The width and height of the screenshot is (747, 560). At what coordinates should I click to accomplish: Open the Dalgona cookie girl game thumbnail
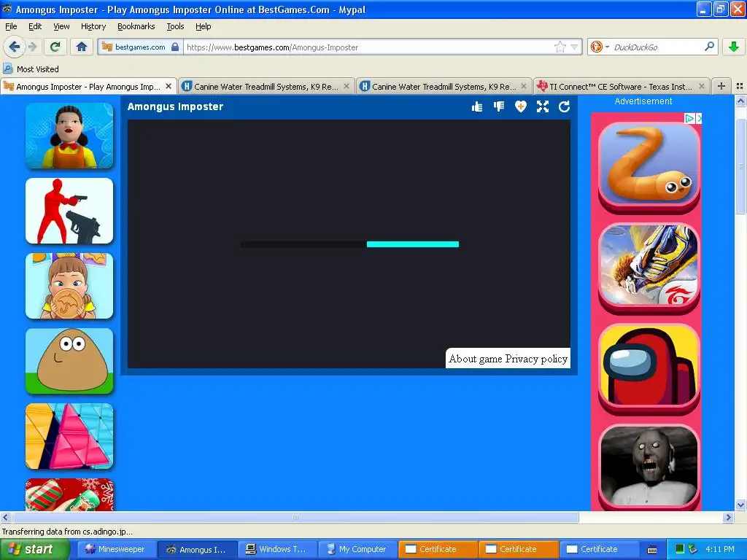[x=69, y=286]
